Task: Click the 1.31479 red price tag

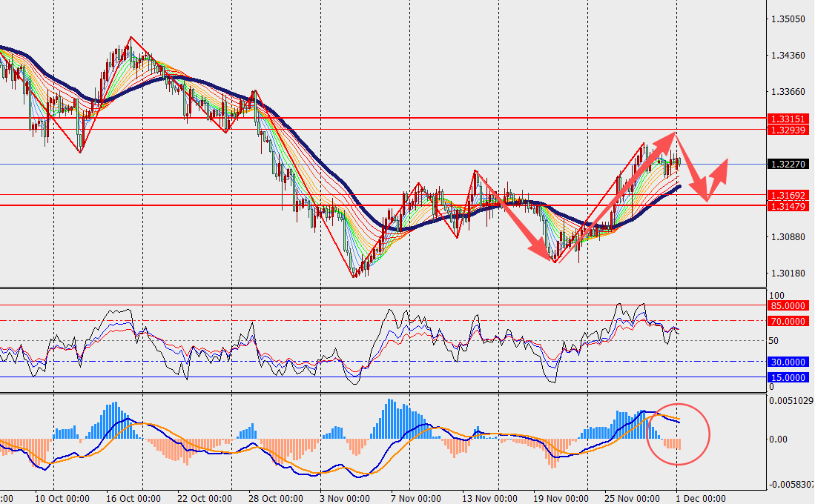Action: click(788, 206)
